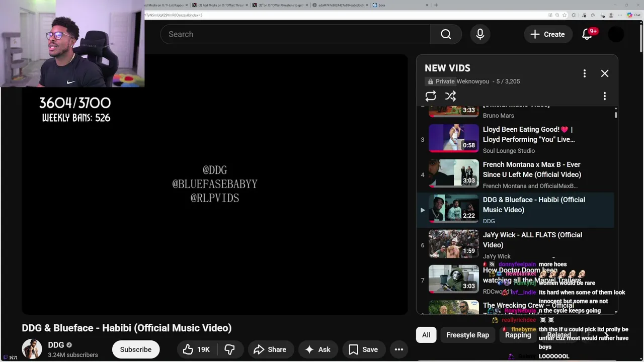This screenshot has height=362, width=644.
Task: Click "French Montana x Max B - Ever Since U Left Me" title
Action: coord(532,169)
